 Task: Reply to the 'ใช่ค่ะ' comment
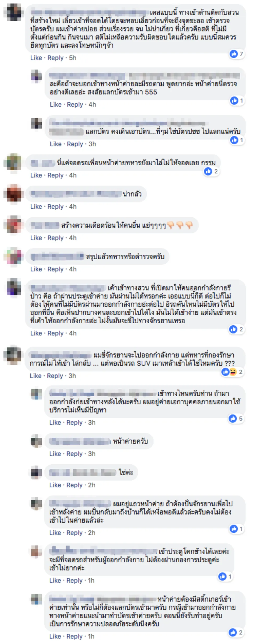(75, 485)
